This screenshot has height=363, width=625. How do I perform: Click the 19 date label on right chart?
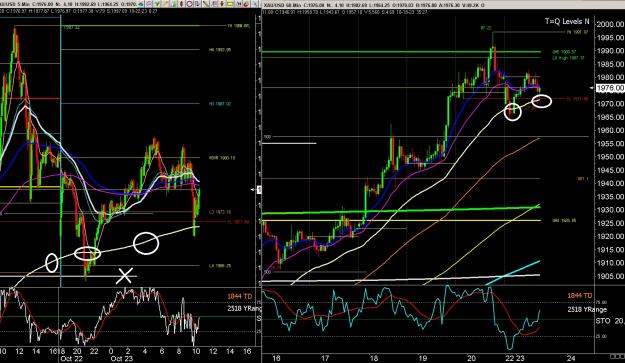click(x=423, y=358)
